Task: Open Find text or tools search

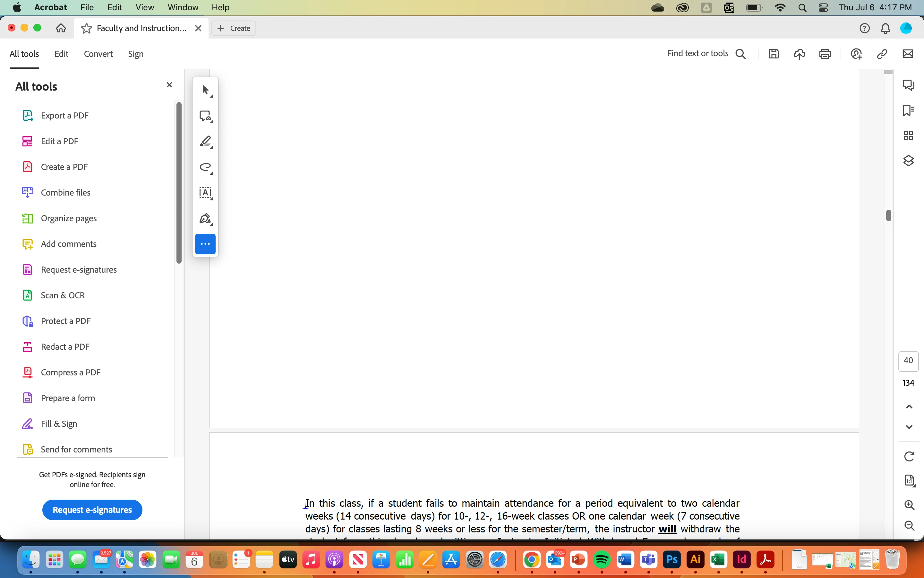Action: [x=706, y=54]
